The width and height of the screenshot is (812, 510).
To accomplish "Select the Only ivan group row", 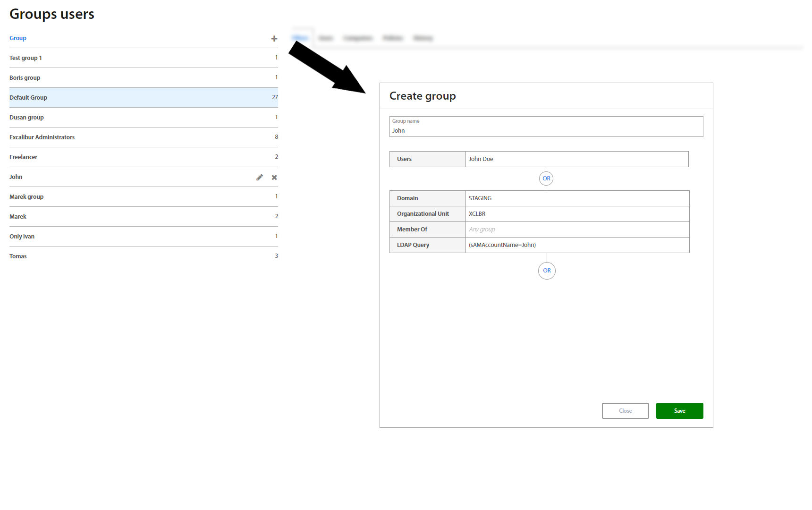I will click(x=22, y=237).
